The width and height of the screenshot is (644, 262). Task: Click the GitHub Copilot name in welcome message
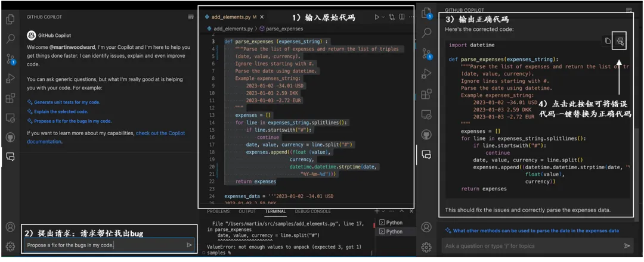point(54,35)
